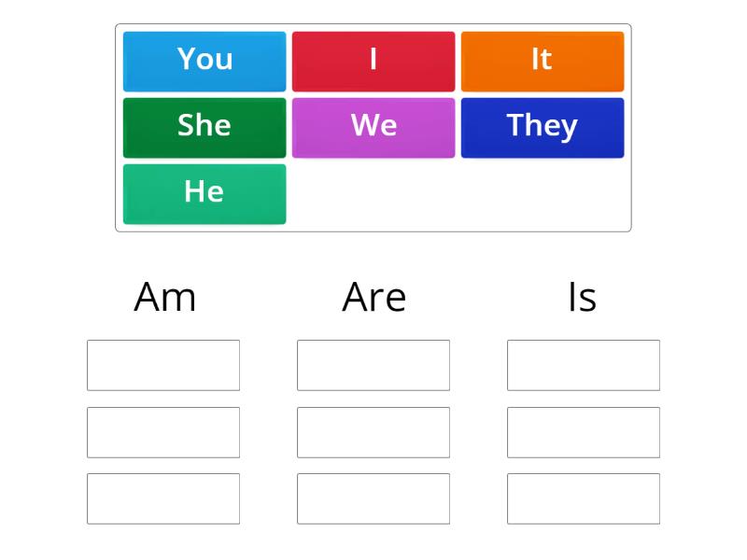Click the third empty slot under Am
The width and height of the screenshot is (747, 560).
[163, 498]
